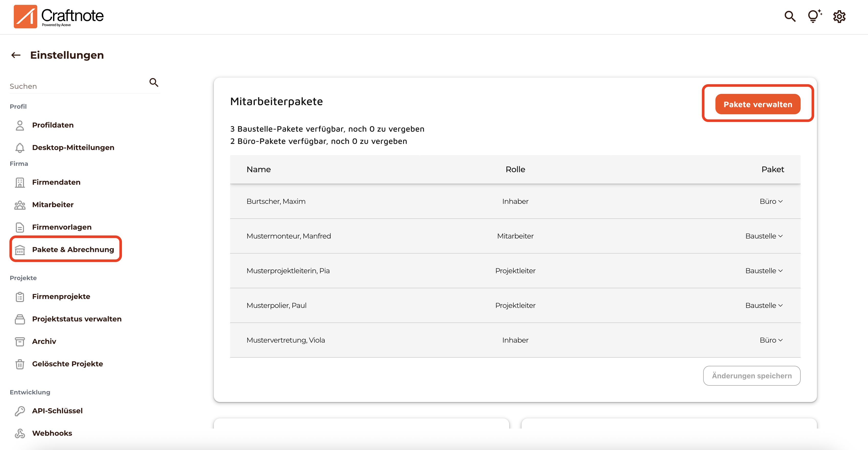Open Mitarbeiter settings menu item
Image resolution: width=868 pixels, height=450 pixels.
click(x=53, y=205)
